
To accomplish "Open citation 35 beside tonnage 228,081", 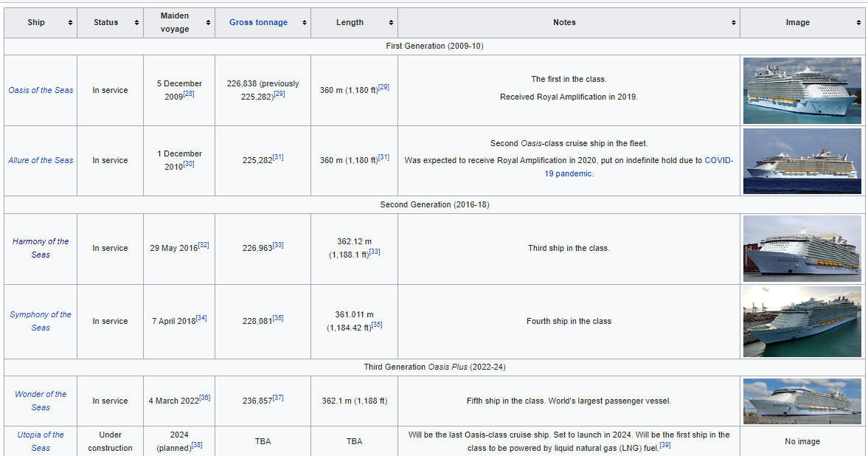I will click(x=278, y=318).
